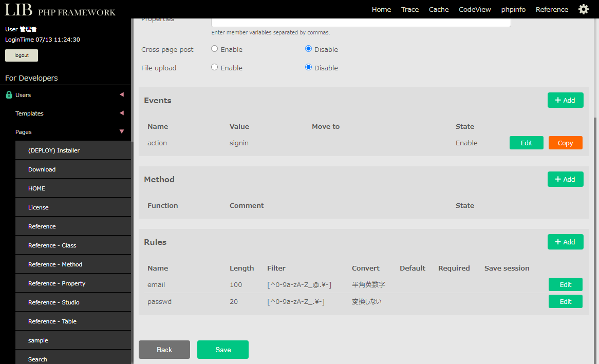Expand the Templates section arrow
Screen dimensions: 599x364
click(x=122, y=113)
